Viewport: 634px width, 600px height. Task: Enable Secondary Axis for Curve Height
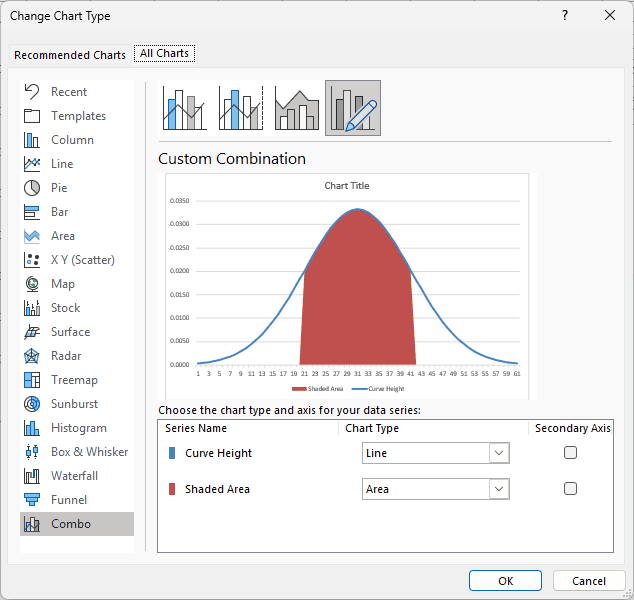pyautogui.click(x=570, y=453)
